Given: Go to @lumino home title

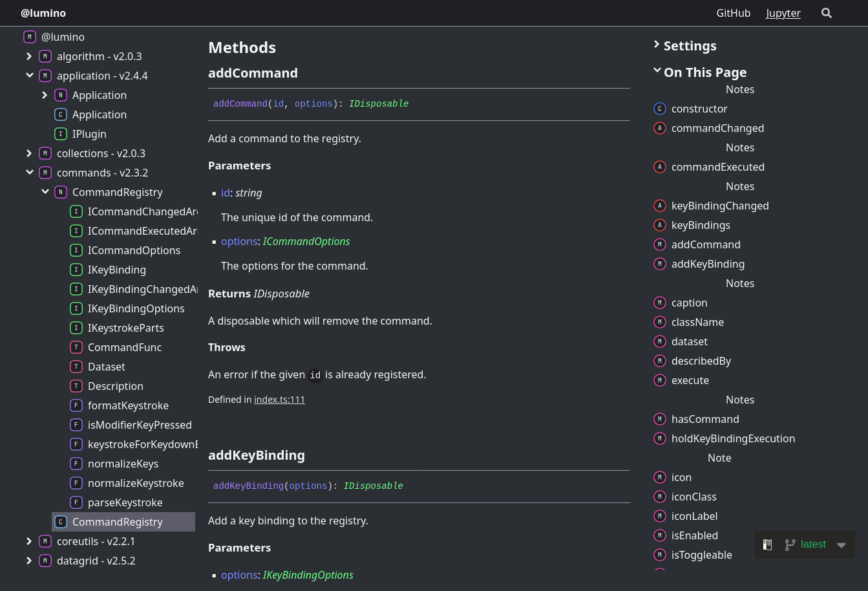Looking at the screenshot, I should click(43, 13).
